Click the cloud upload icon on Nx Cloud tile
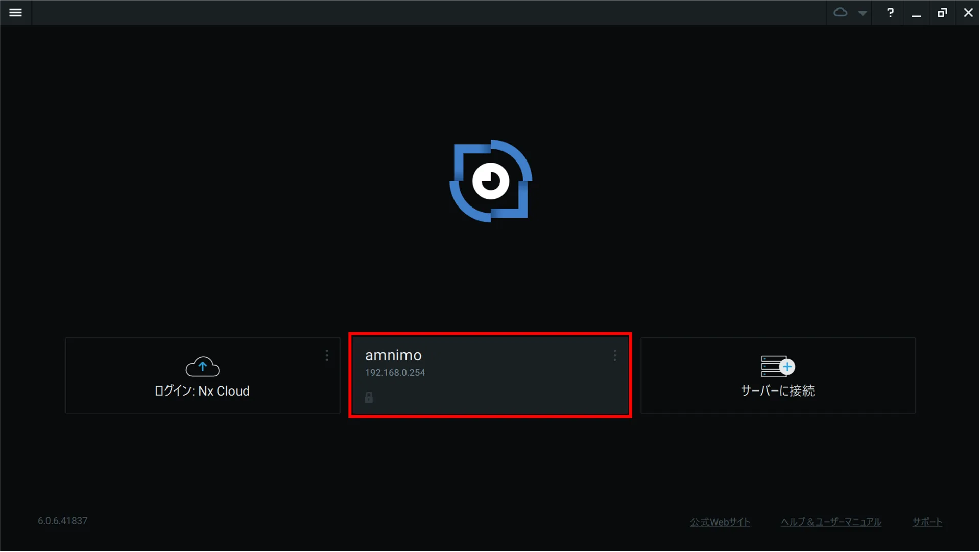 pos(202,366)
